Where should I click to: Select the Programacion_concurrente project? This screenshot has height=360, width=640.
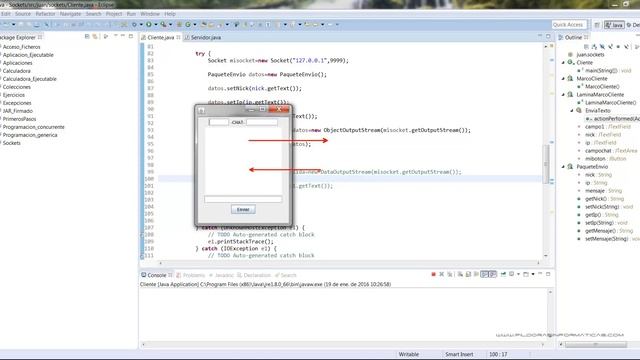click(x=33, y=127)
